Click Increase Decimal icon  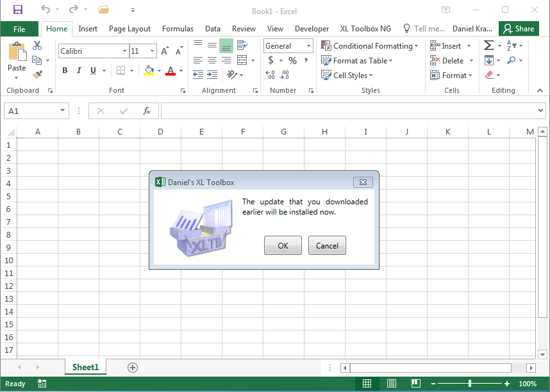tap(270, 75)
